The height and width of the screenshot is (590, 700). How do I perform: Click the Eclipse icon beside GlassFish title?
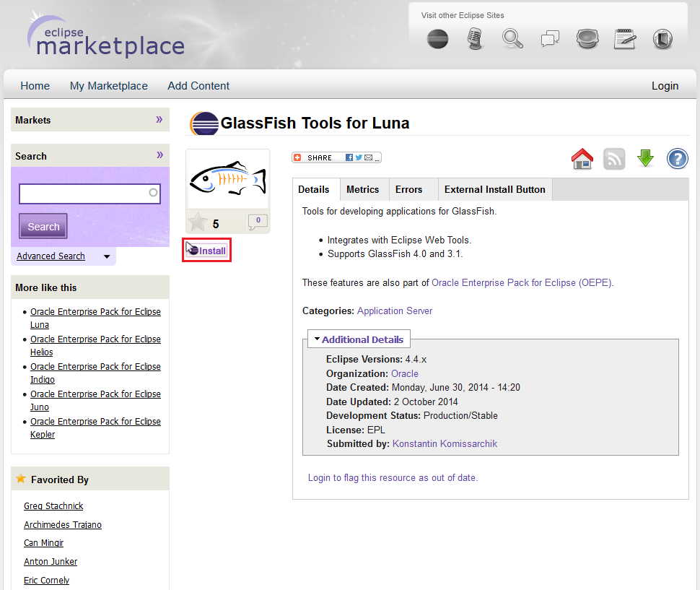[204, 123]
